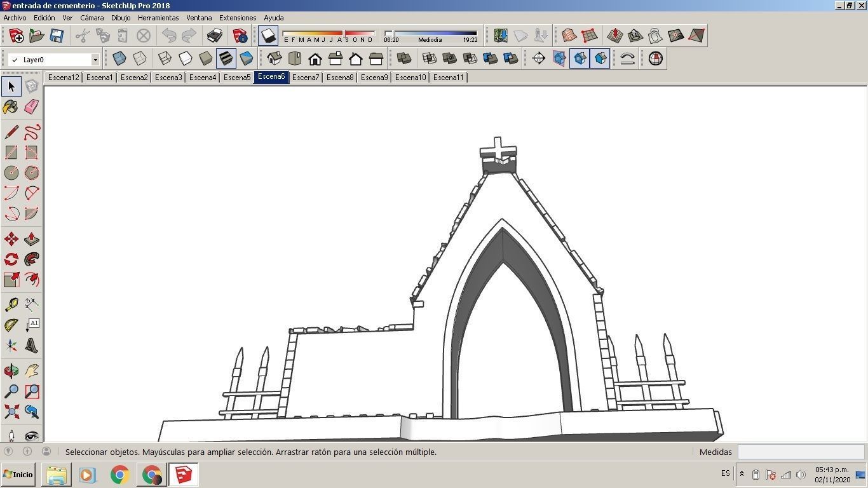This screenshot has height=488, width=868.
Task: Open Model Info from the toolbar
Action: (x=240, y=36)
